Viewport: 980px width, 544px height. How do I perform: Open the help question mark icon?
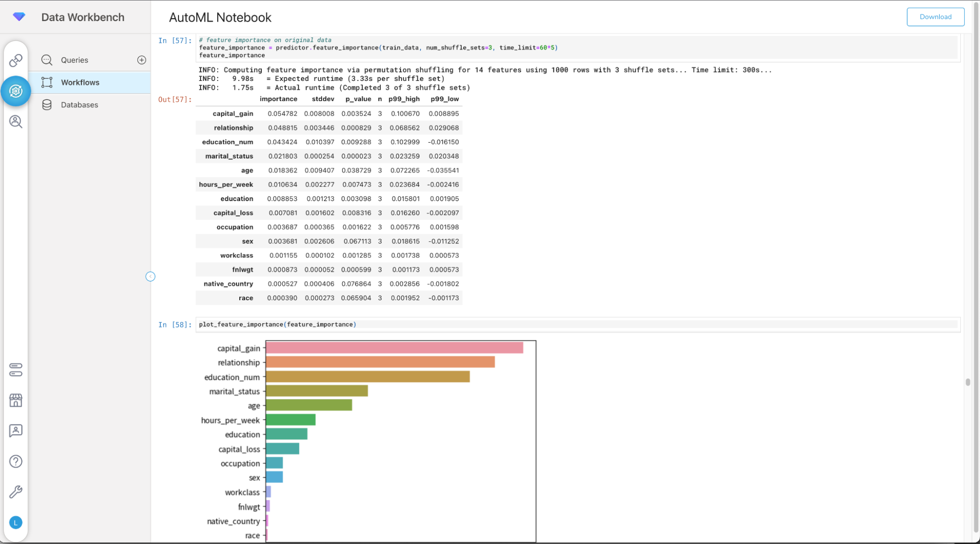[x=16, y=462]
